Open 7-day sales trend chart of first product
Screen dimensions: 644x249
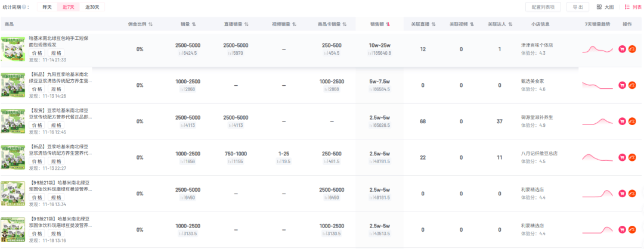point(597,49)
